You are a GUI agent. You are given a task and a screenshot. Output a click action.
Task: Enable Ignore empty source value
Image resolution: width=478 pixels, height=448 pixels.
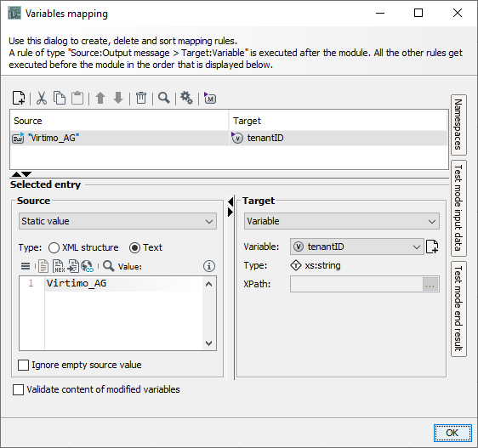point(24,365)
